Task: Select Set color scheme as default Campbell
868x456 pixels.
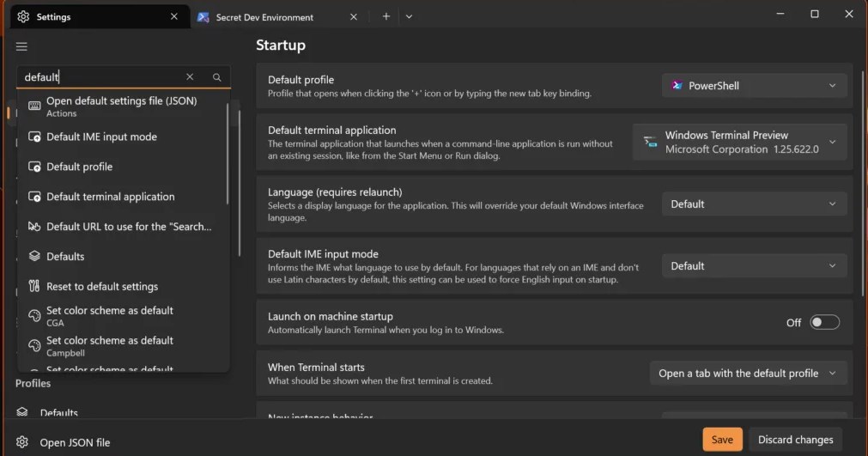Action: [x=122, y=346]
